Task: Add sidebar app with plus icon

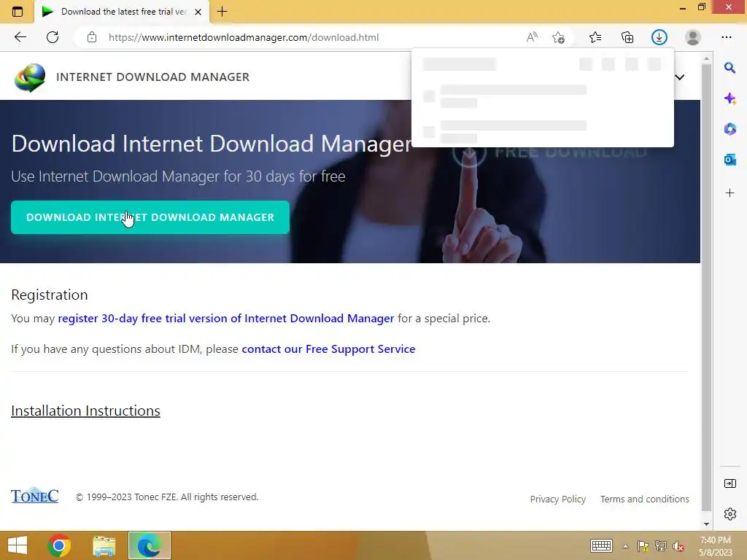Action: (729, 192)
